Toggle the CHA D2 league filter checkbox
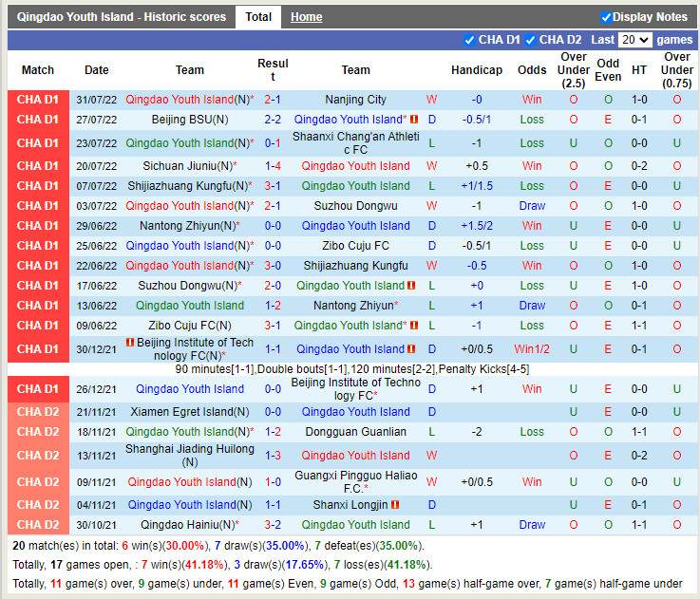The width and height of the screenshot is (700, 599). click(x=530, y=40)
